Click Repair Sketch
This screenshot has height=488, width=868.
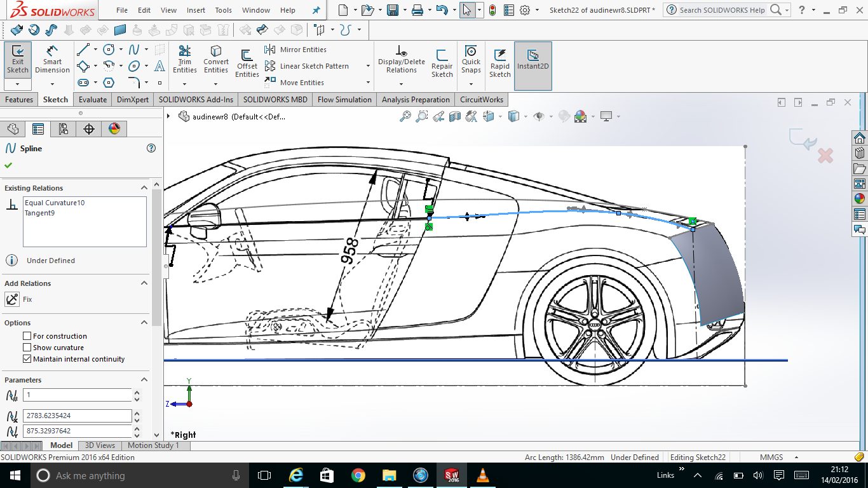tap(442, 60)
